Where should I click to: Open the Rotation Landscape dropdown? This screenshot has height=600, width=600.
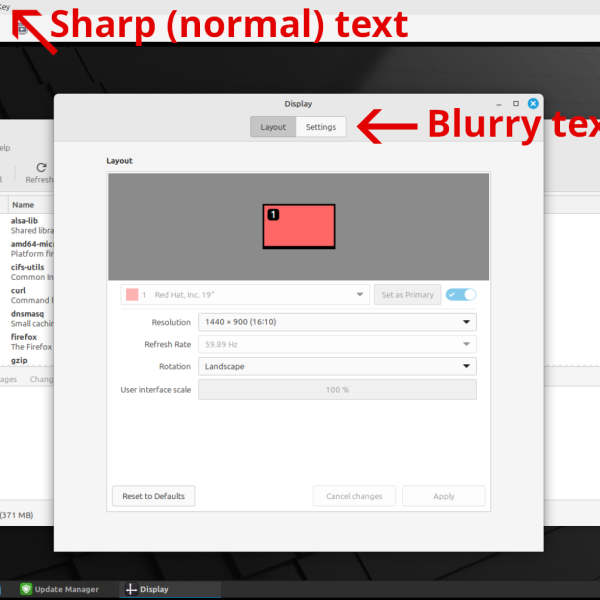coord(337,366)
